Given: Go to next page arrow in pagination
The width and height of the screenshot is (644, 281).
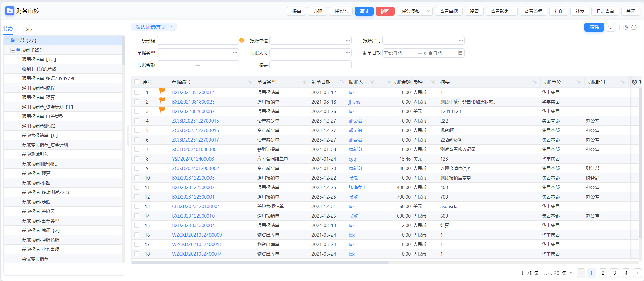Looking at the screenshot, I should 638,273.
